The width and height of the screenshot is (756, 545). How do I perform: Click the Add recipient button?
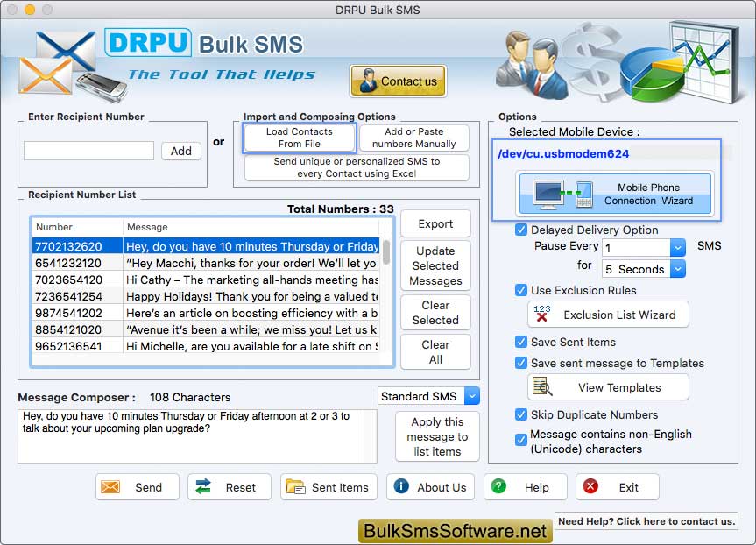181,151
